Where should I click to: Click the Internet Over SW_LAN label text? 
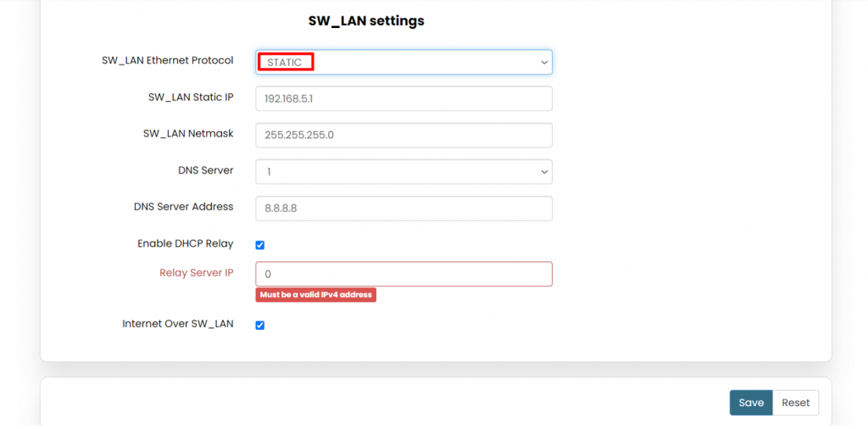click(x=177, y=324)
